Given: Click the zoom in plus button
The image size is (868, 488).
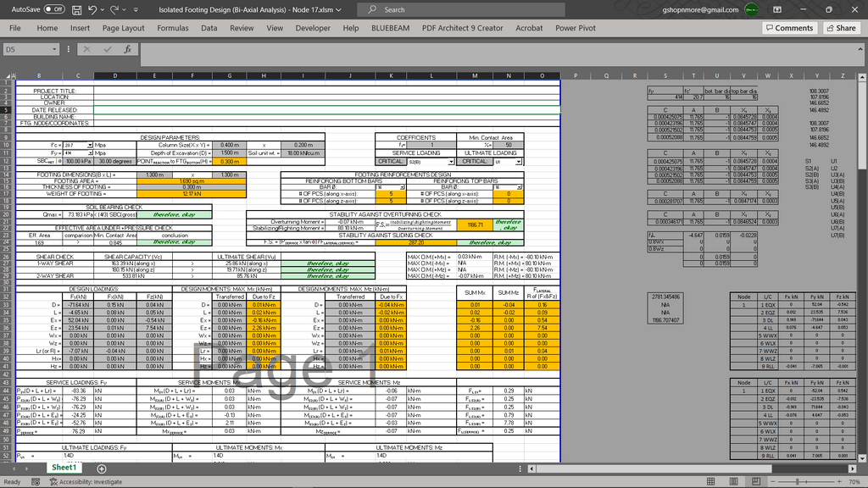Looking at the screenshot, I should (x=840, y=482).
